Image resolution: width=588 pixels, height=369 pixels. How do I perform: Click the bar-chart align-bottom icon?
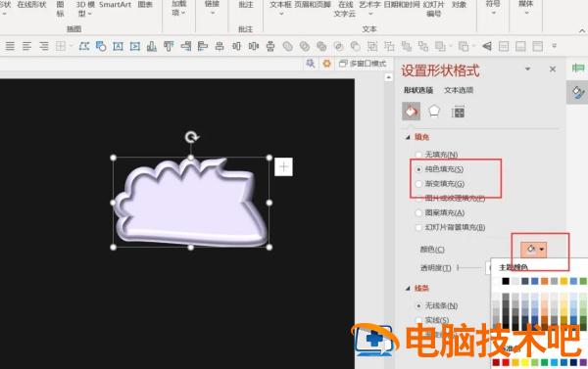pyautogui.click(x=152, y=46)
